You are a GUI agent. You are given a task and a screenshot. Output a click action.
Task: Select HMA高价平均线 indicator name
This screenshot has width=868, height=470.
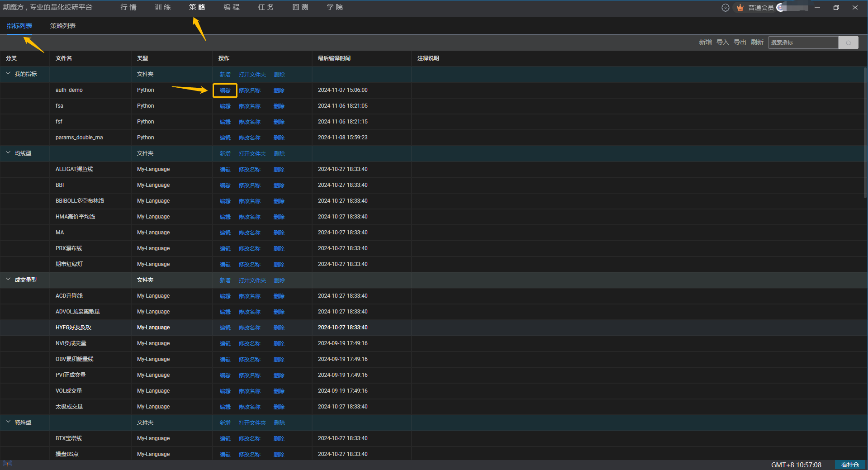(x=75, y=217)
